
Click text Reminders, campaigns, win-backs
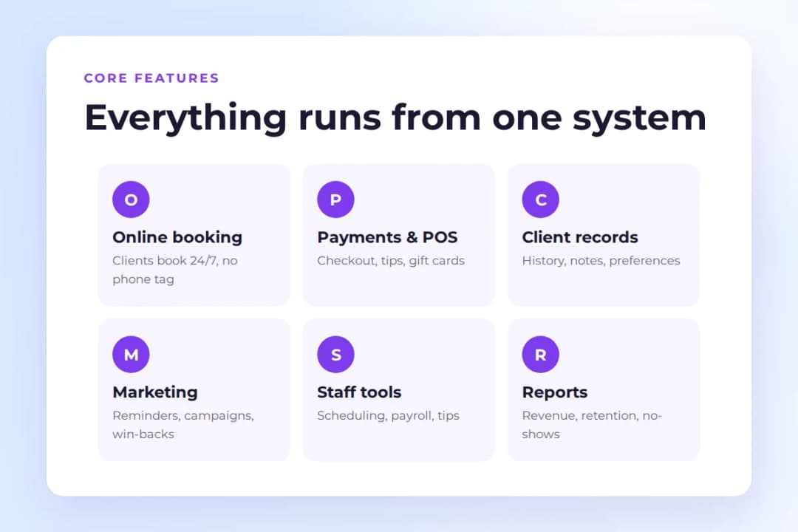pos(183,425)
